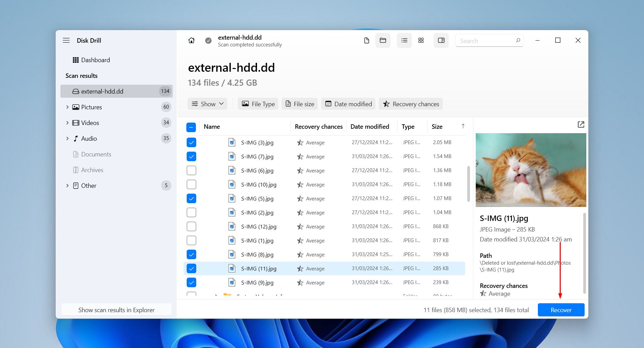Image resolution: width=644 pixels, height=348 pixels.
Task: Click the sort ascending arrow in Size column
Action: point(463,126)
